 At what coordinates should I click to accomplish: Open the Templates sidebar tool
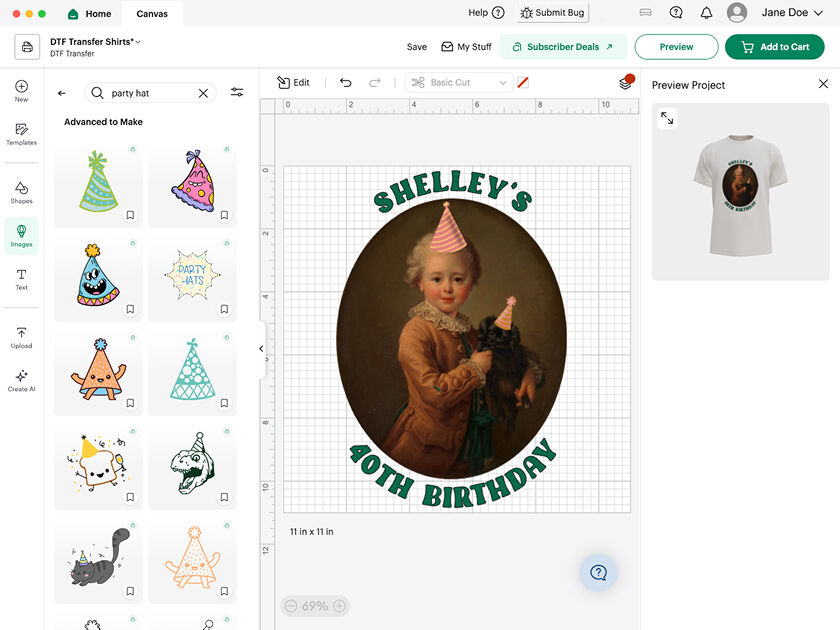[21, 134]
